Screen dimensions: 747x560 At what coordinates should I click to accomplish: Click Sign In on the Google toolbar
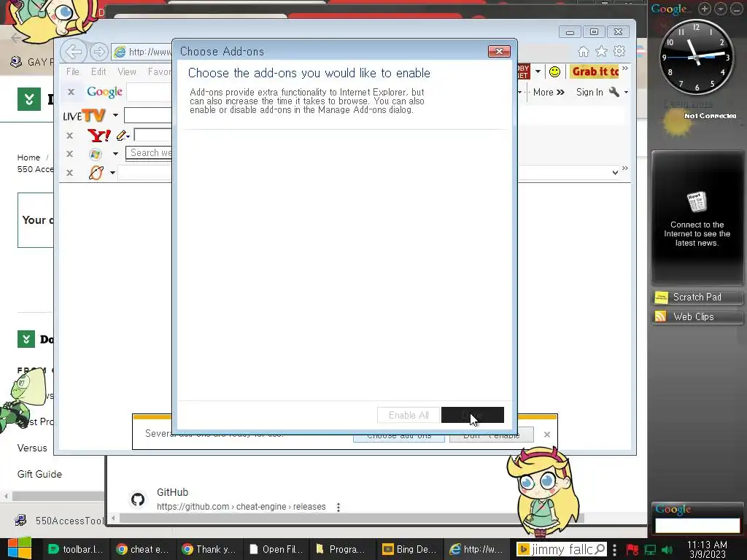click(589, 93)
